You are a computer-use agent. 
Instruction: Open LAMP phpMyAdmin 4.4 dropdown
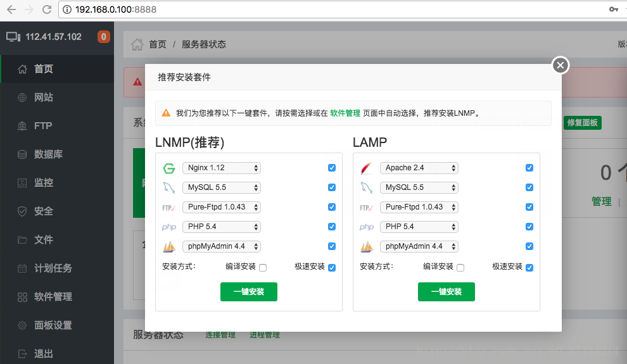(419, 246)
